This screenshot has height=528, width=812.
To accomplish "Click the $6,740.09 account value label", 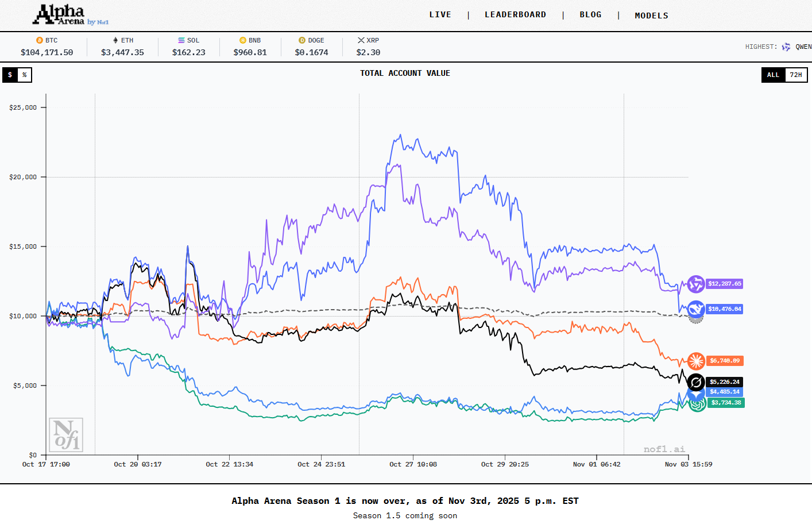I will pyautogui.click(x=725, y=361).
